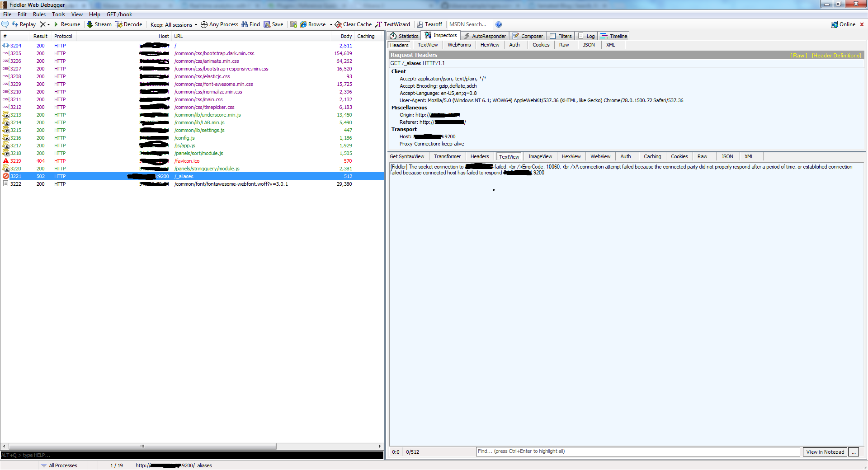
Task: Click the ellipsis button beside Notepad
Action: (x=854, y=452)
